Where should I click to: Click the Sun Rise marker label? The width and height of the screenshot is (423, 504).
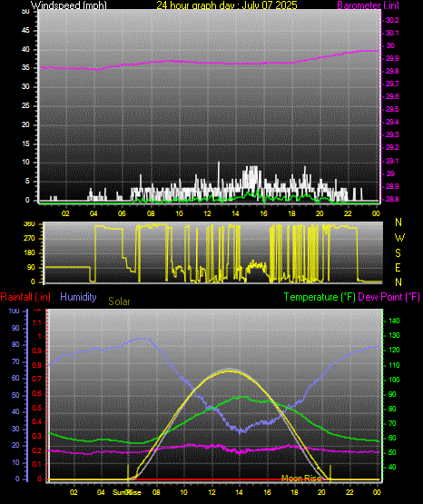click(127, 492)
